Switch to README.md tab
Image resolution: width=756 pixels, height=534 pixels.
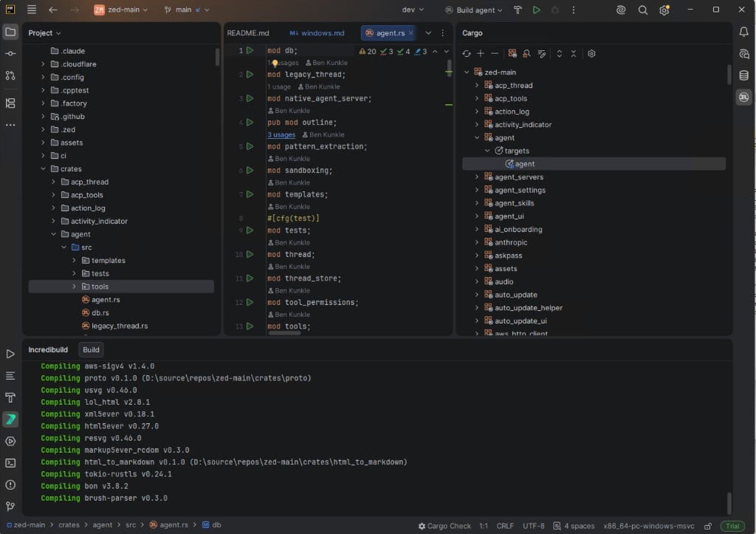click(248, 32)
